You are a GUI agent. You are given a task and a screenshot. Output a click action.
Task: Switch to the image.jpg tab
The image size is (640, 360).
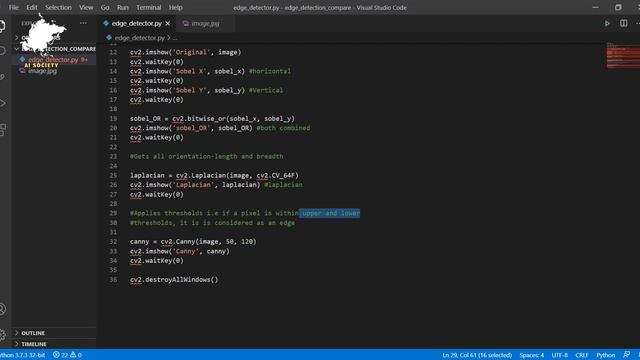point(205,23)
